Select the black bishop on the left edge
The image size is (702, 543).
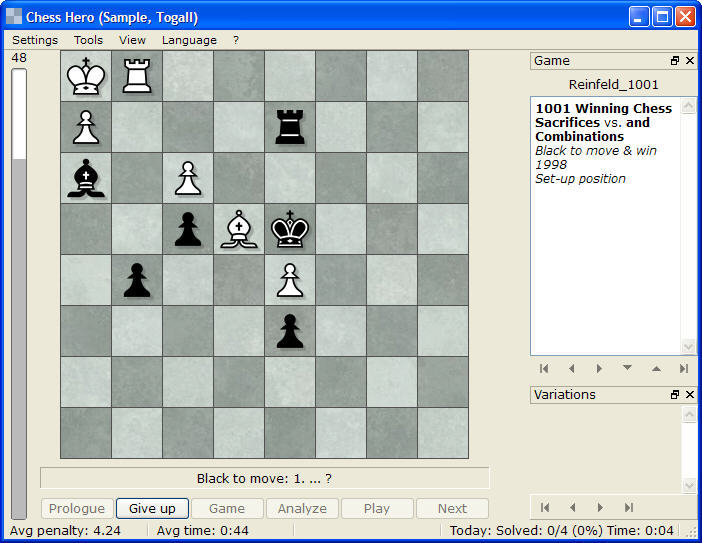86,178
